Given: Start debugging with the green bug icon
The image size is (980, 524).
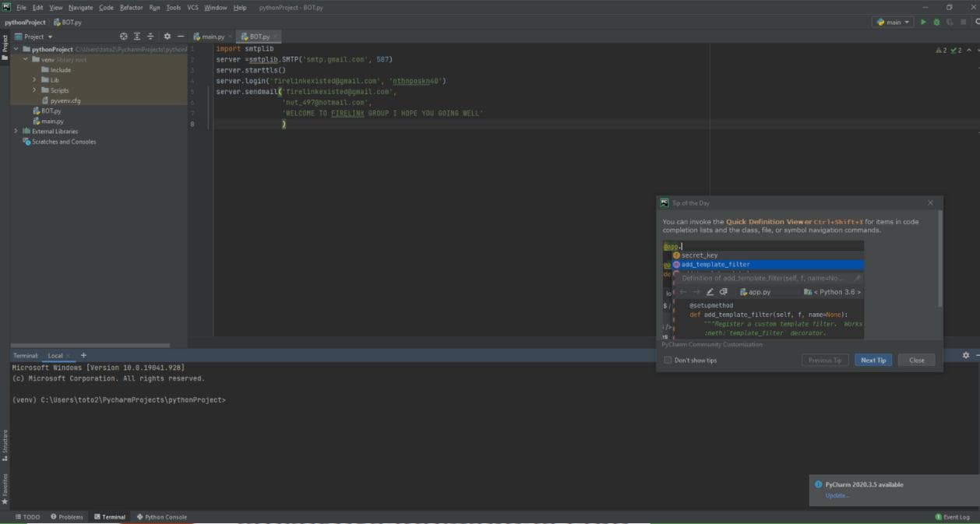Looking at the screenshot, I should click(936, 23).
